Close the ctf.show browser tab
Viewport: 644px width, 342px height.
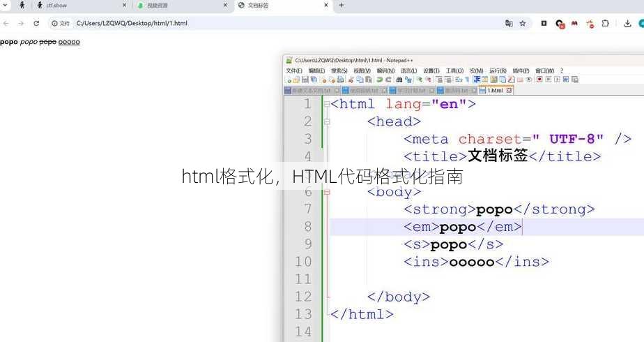click(x=125, y=5)
